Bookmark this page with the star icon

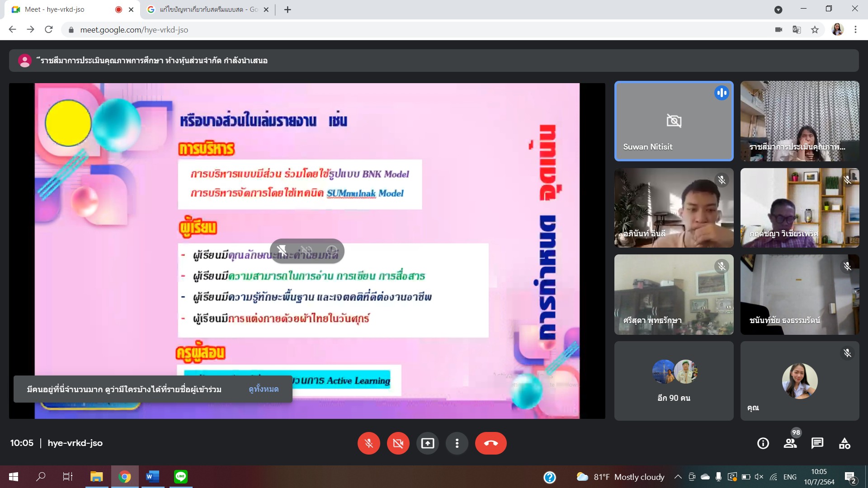tap(815, 30)
